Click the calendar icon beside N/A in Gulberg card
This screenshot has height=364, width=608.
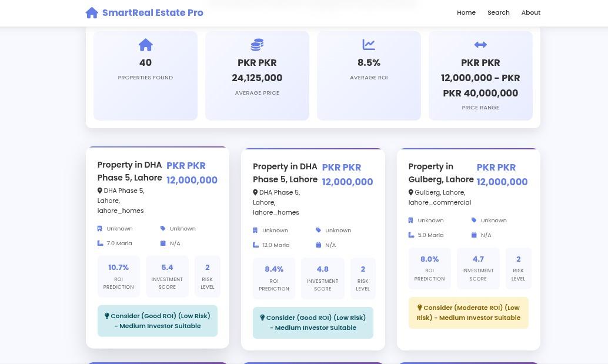[474, 235]
